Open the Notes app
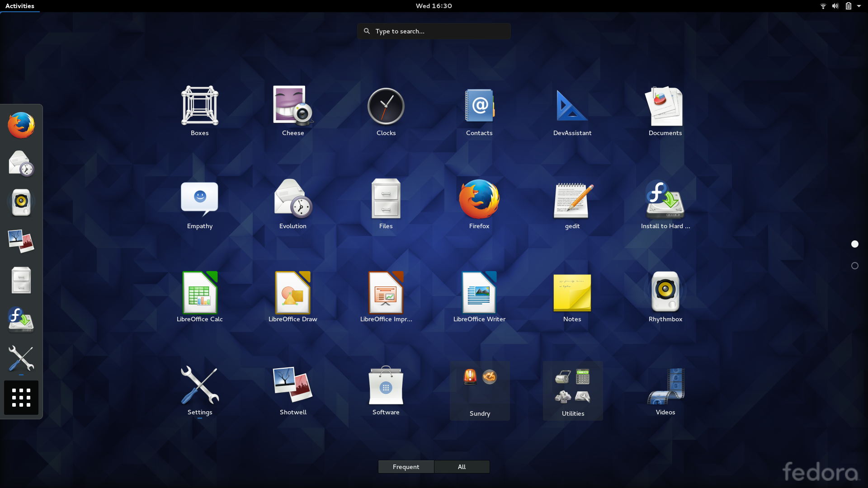The image size is (868, 488). point(572,297)
